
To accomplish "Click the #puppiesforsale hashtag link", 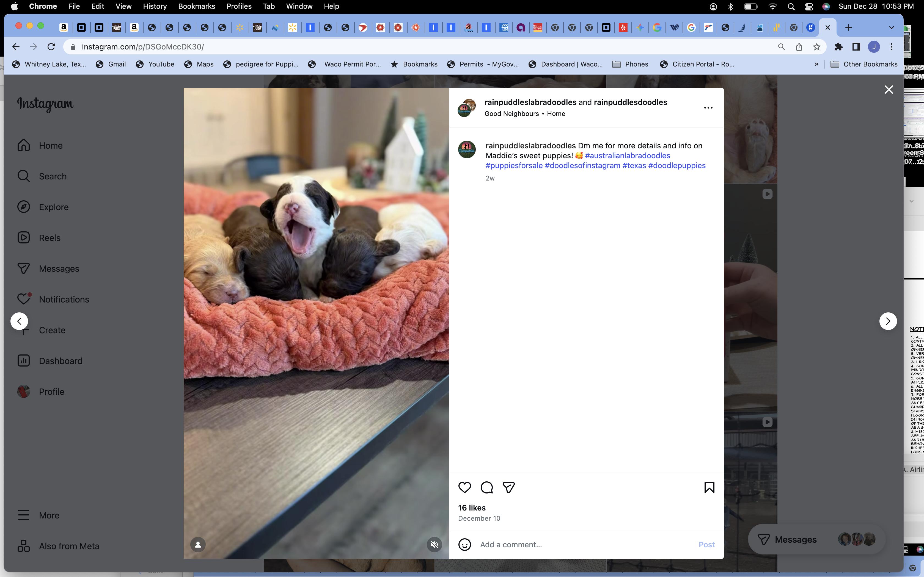I will point(514,166).
